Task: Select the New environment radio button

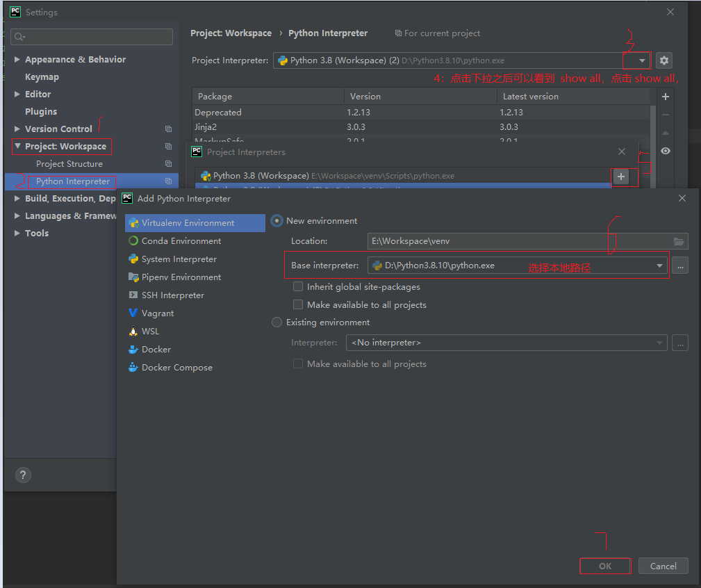Action: click(x=277, y=221)
